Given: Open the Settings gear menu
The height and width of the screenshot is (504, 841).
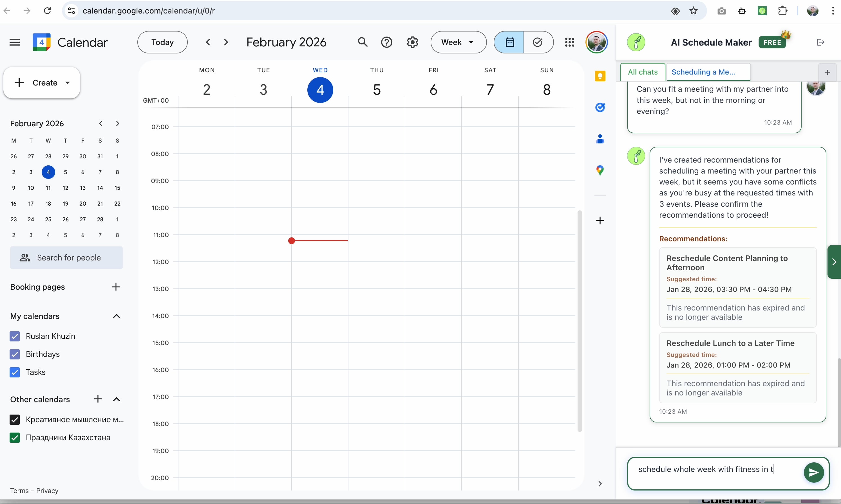Looking at the screenshot, I should coord(413,42).
